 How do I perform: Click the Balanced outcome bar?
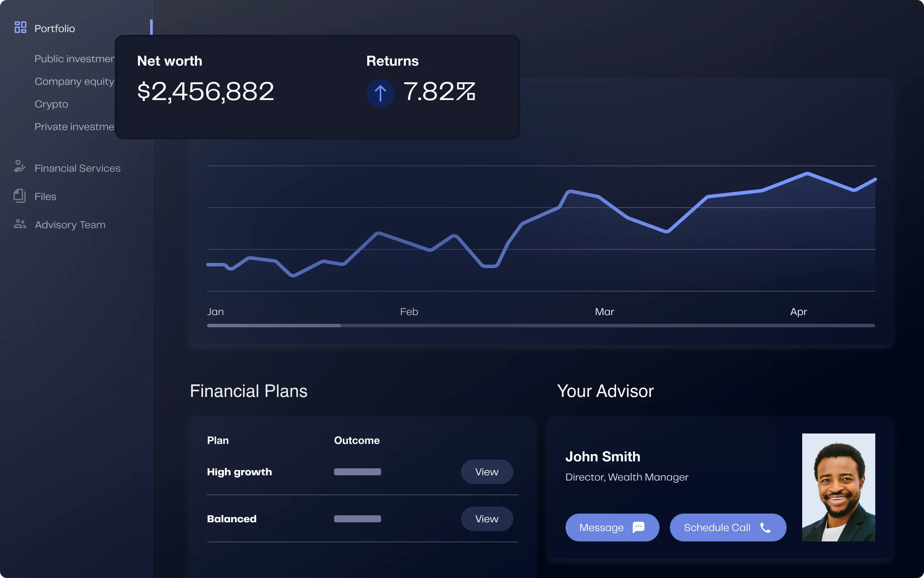point(357,519)
